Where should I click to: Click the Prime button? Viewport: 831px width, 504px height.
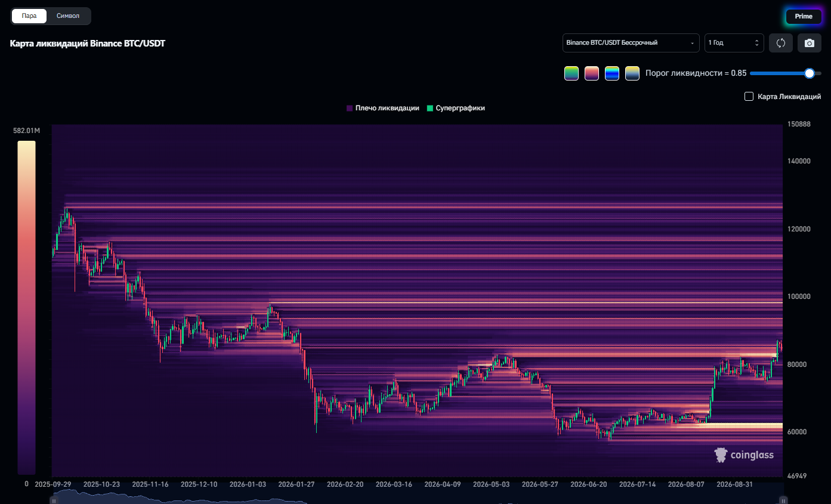[804, 16]
